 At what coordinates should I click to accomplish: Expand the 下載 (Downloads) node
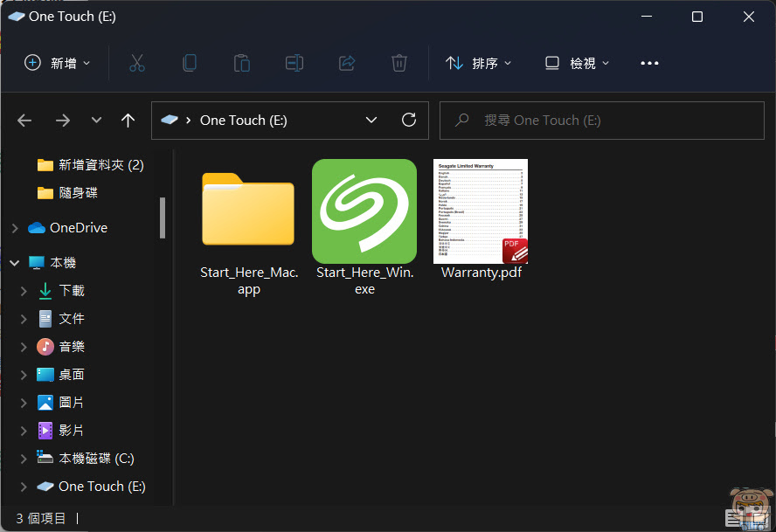coord(24,291)
